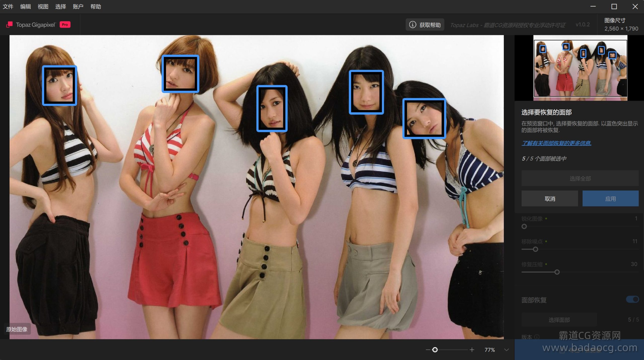The width and height of the screenshot is (644, 360).
Task: Click the navigator preview thumbnail
Action: [580, 68]
